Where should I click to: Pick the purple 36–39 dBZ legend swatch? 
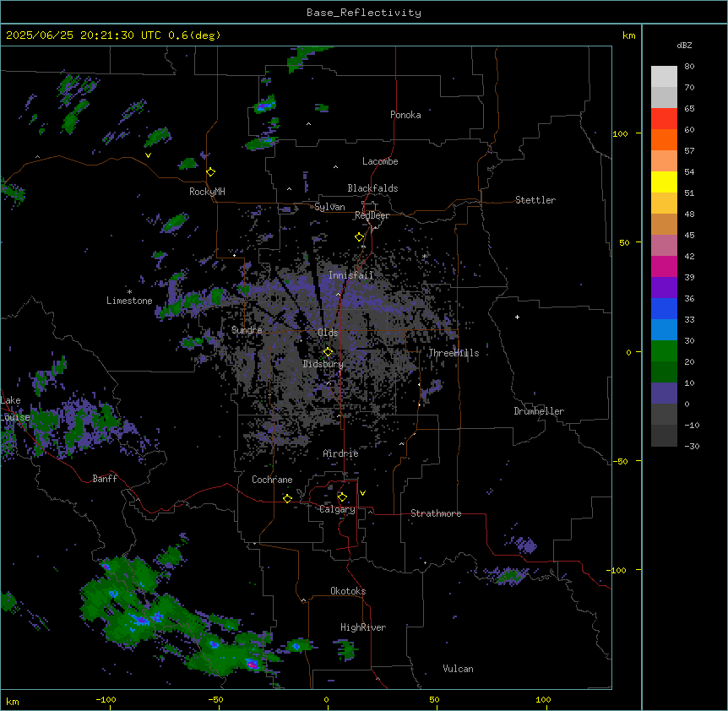click(664, 288)
